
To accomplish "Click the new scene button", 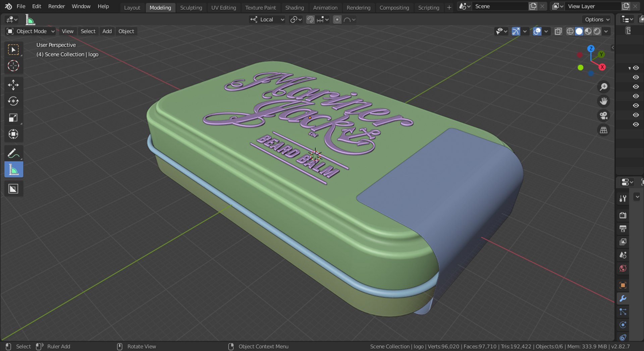I will tap(533, 6).
